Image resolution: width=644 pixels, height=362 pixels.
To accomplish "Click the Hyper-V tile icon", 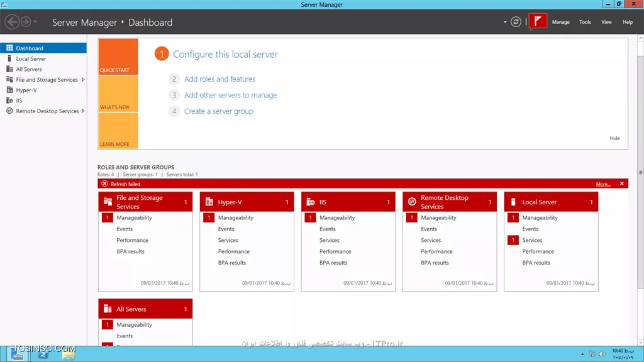I will 209,202.
